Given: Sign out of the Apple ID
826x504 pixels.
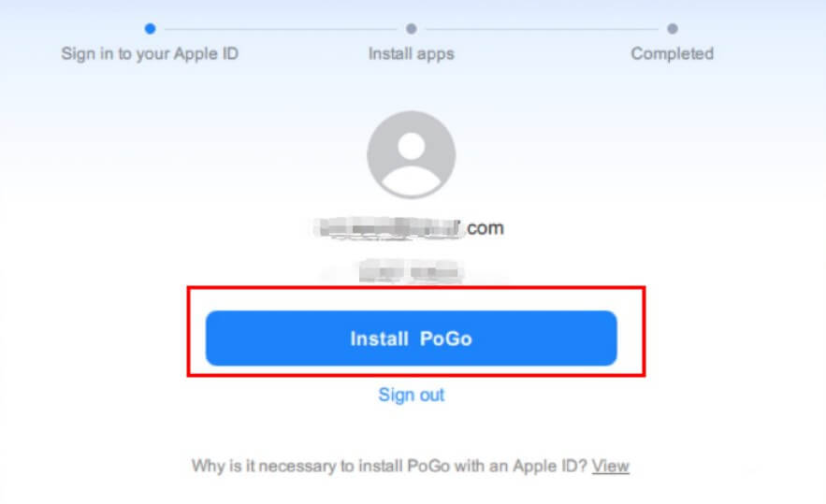Looking at the screenshot, I should click(412, 395).
